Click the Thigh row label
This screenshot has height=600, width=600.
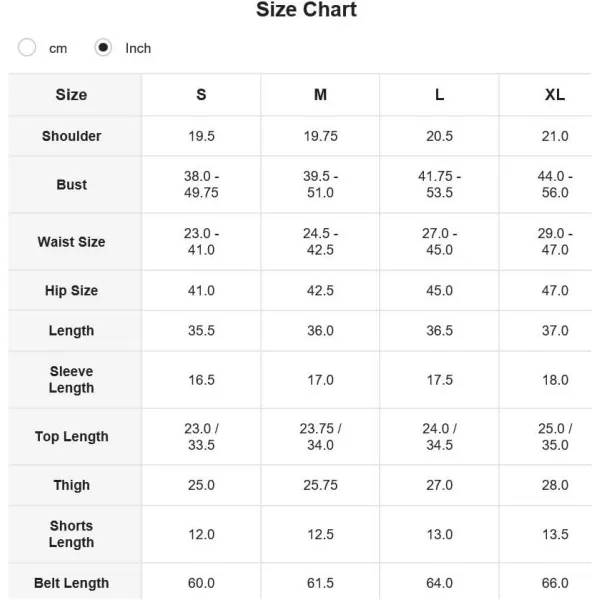click(x=72, y=485)
